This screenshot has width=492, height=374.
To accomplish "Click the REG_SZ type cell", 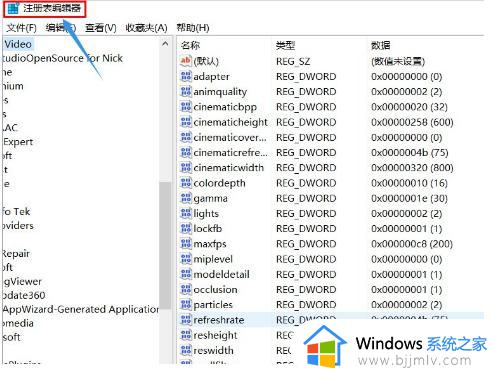I will pos(293,61).
